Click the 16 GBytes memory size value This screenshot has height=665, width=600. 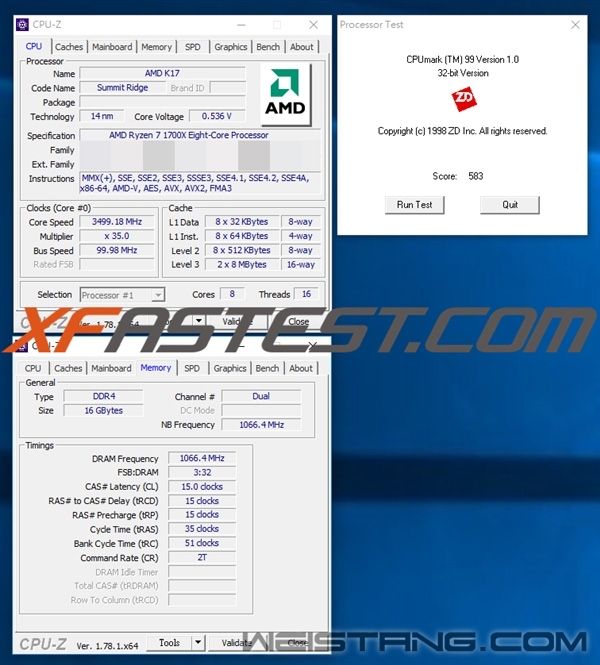103,411
